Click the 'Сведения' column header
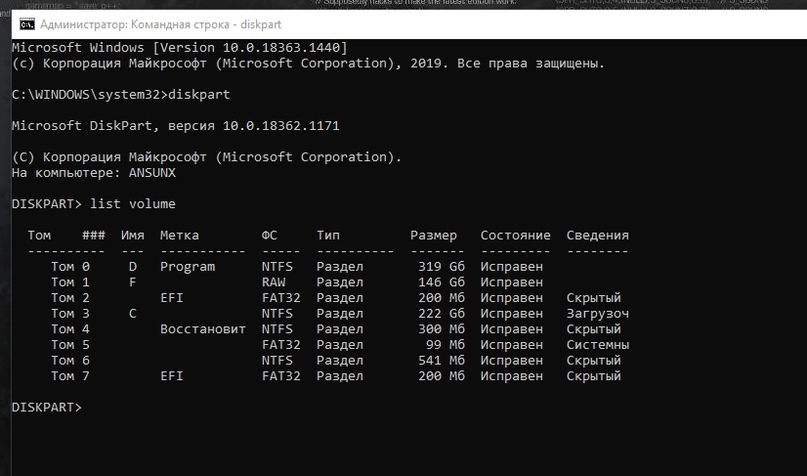This screenshot has height=476, width=807. click(598, 235)
